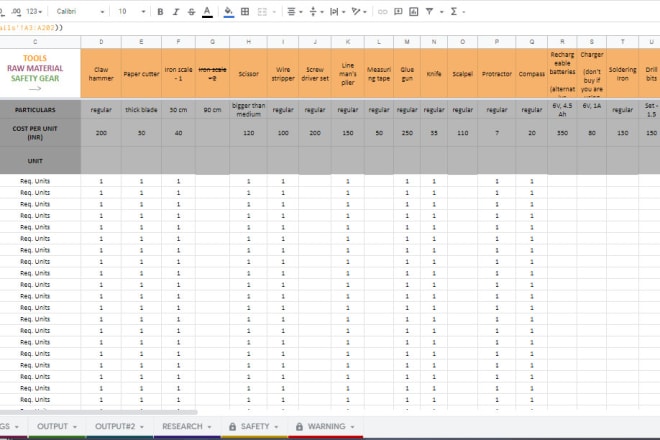Image resolution: width=660 pixels, height=440 pixels.
Task: Select the Soldering iron header cell
Action: point(622,73)
